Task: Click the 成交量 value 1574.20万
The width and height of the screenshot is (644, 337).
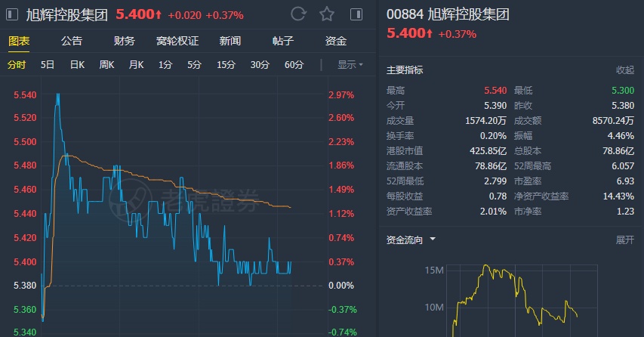Action: click(486, 121)
